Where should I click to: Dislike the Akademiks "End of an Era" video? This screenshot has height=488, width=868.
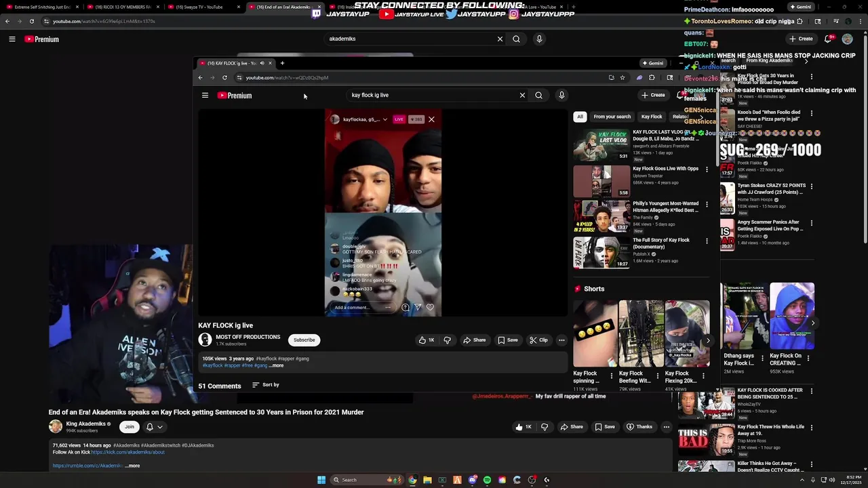tap(544, 427)
